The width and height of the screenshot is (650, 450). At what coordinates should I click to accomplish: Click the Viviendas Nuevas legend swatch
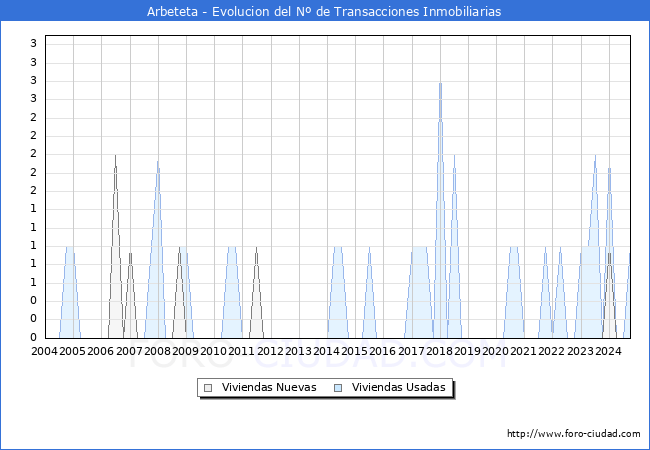(208, 388)
